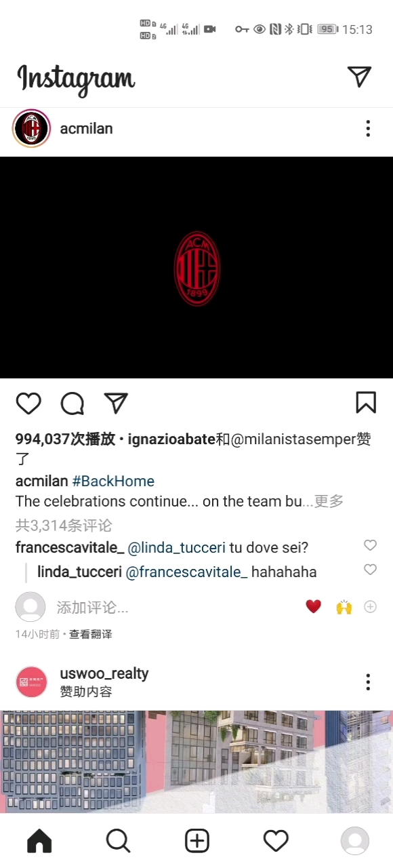Bookmark the acmilan post
Viewport: 393px width, 868px height.
pos(366,402)
